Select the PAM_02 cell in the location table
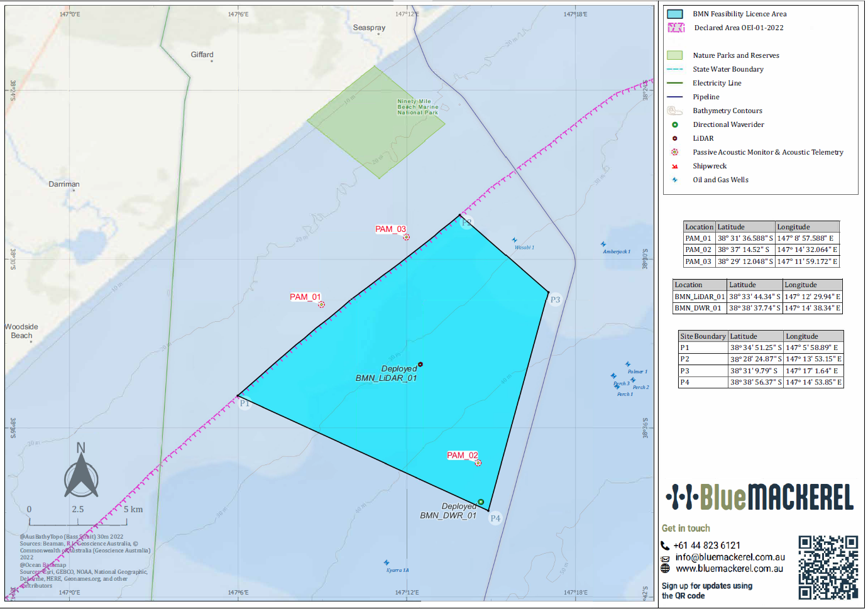This screenshot has width=868, height=609. pyautogui.click(x=700, y=250)
